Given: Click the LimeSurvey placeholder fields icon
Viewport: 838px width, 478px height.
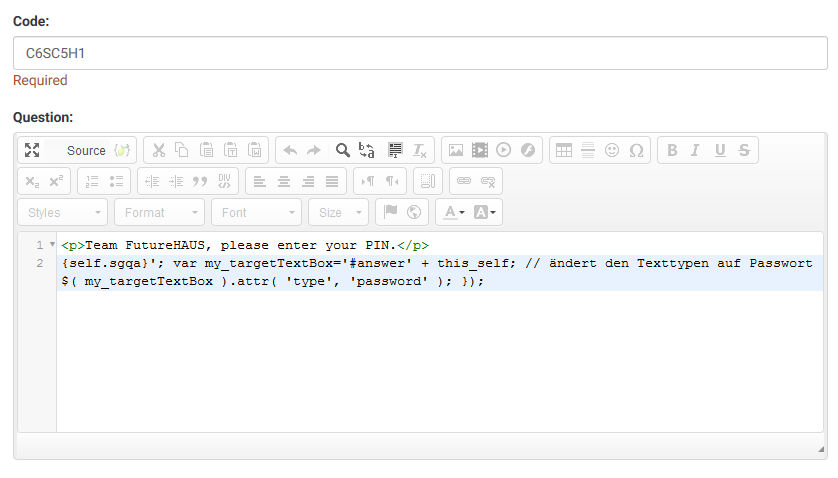Looking at the screenshot, I should [123, 150].
